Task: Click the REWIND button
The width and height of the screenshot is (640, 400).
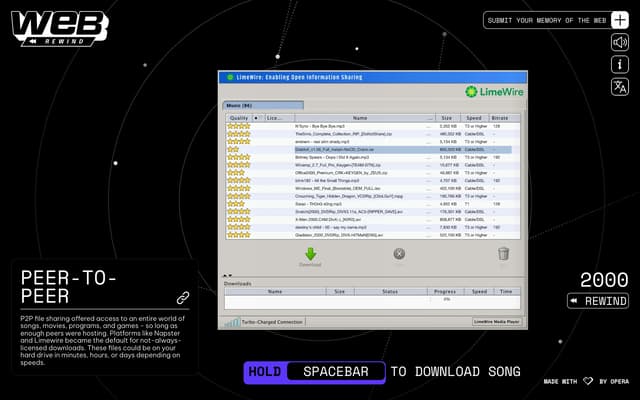Action: pos(598,301)
